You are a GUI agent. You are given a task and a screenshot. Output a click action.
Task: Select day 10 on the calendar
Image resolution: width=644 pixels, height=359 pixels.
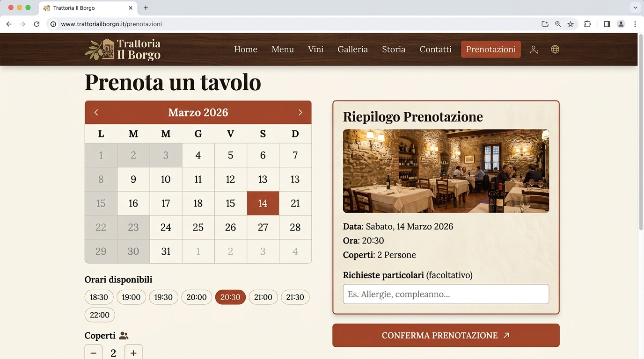166,179
